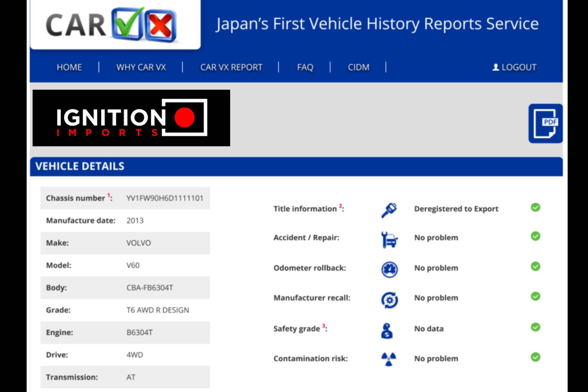Screen dimensions: 588x392
Task: Click the Transmission label
Action: pyautogui.click(x=72, y=377)
